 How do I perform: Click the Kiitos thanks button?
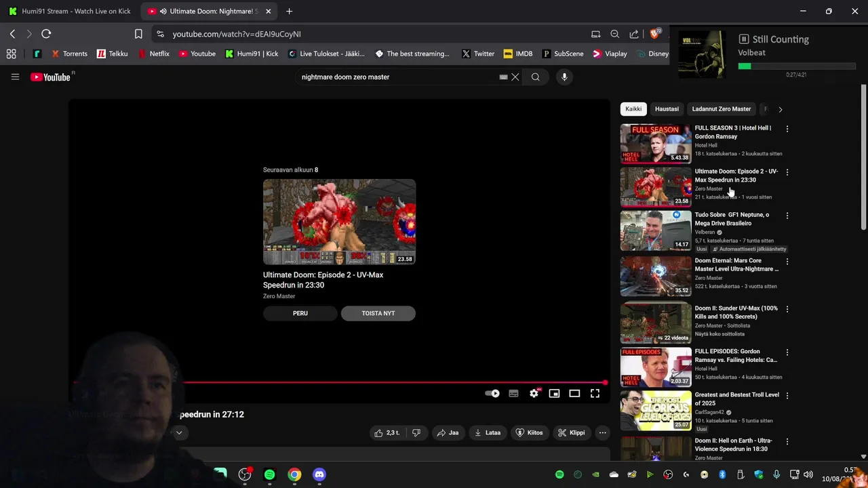coord(530,432)
